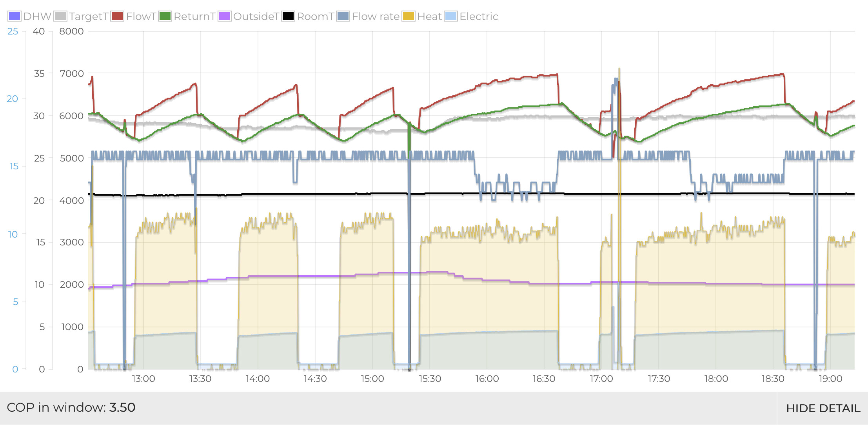Toggle the Electric series label

click(479, 16)
